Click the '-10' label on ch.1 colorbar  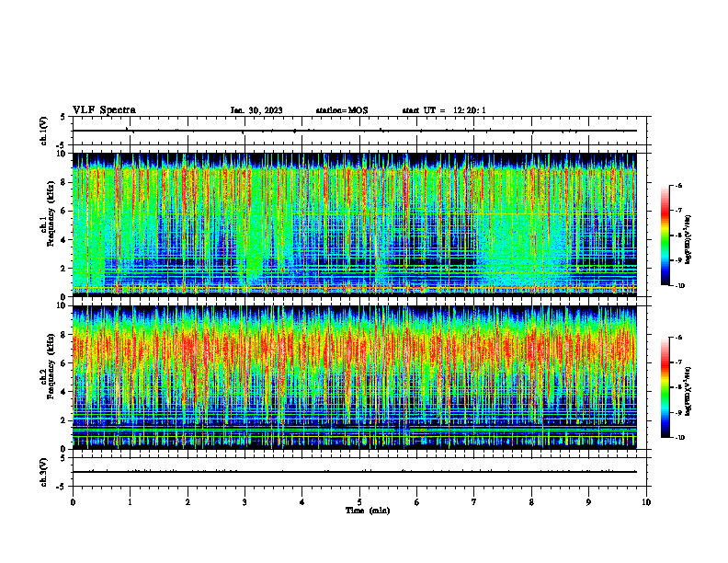pos(679,285)
